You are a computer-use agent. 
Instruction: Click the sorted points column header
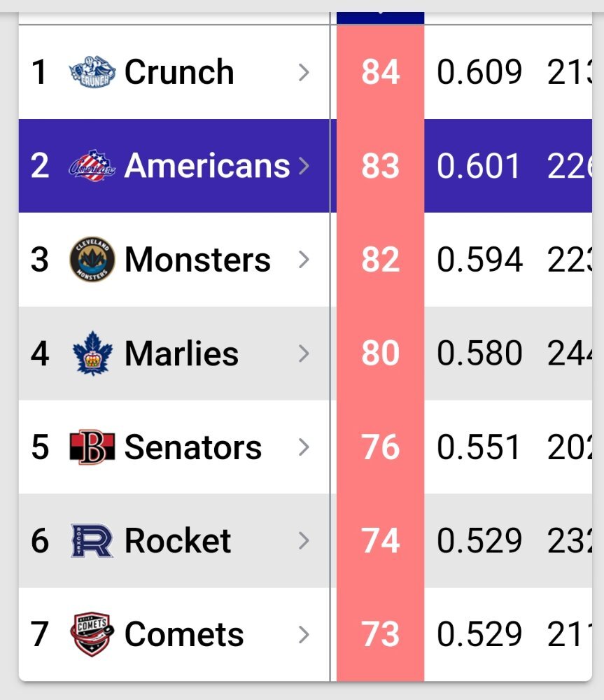click(380, 18)
